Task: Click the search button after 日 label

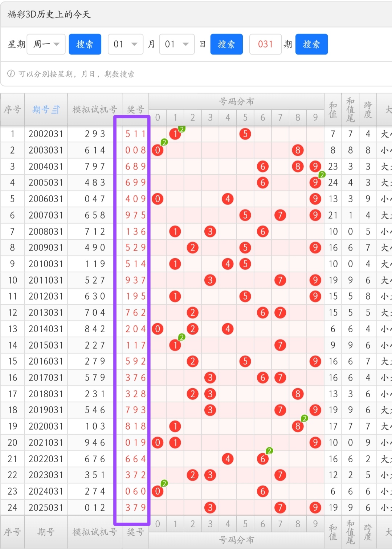Action: (226, 44)
